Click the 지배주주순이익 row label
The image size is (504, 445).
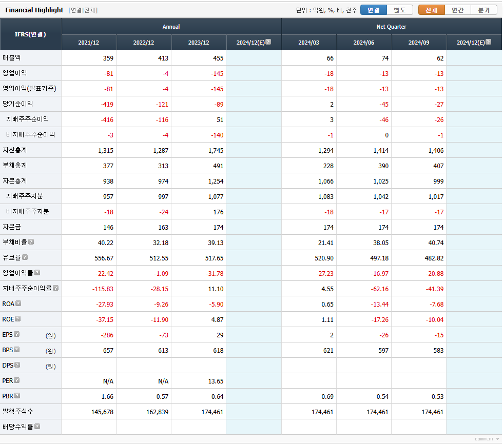point(28,119)
